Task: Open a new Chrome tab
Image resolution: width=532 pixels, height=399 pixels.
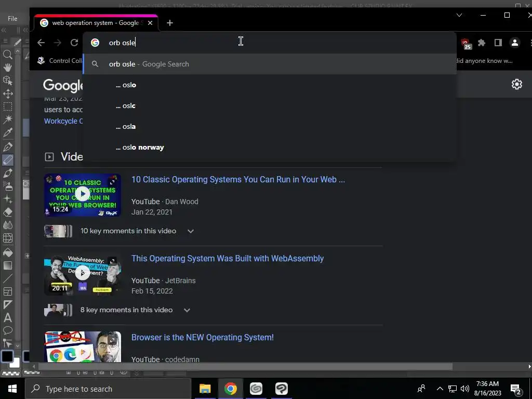Action: point(170,23)
